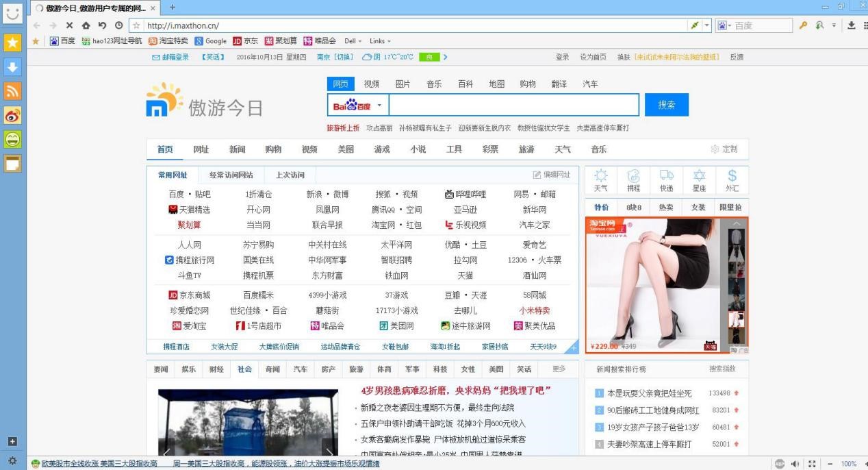Switch to the 新闻 tab in portal navigation
The width and height of the screenshot is (868, 470).
[x=237, y=149]
